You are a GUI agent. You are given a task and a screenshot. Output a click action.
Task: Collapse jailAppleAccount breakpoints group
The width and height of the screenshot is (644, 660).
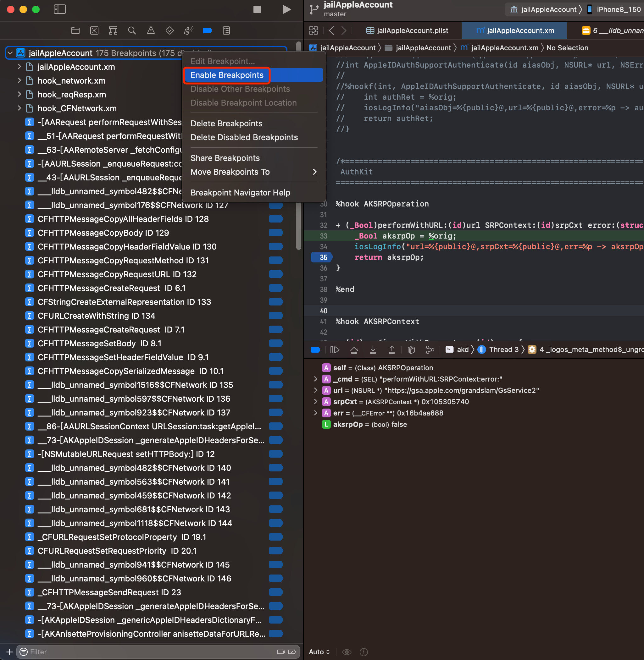pyautogui.click(x=10, y=53)
